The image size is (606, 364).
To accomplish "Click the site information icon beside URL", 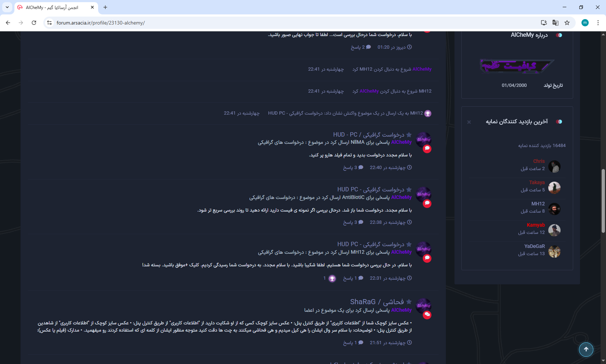I will coord(49,23).
